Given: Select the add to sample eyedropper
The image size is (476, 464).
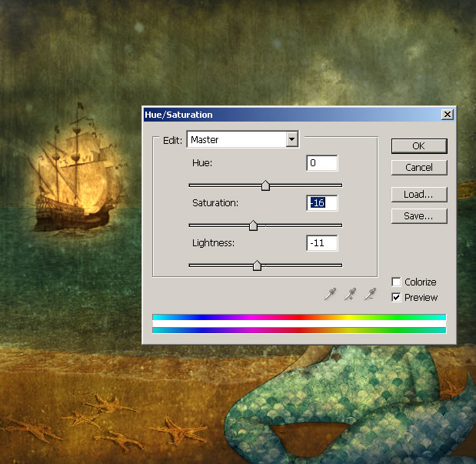Looking at the screenshot, I should click(x=350, y=294).
